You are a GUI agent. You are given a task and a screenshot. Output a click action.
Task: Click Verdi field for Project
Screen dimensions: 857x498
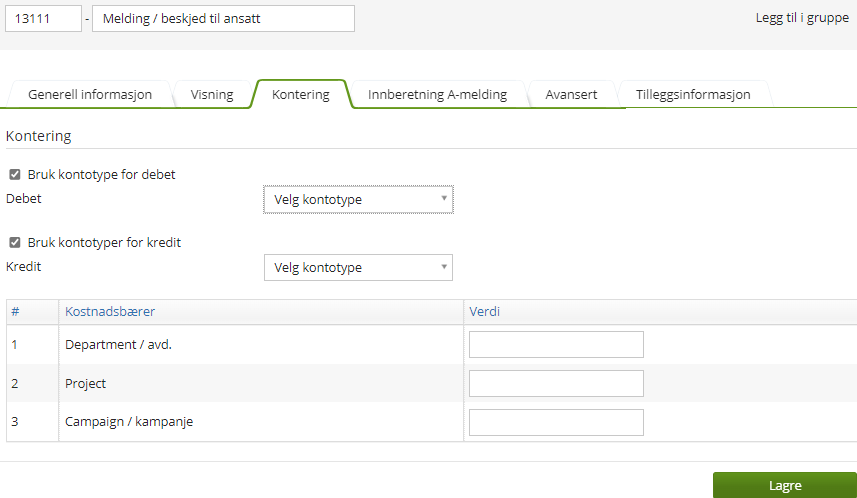(556, 383)
